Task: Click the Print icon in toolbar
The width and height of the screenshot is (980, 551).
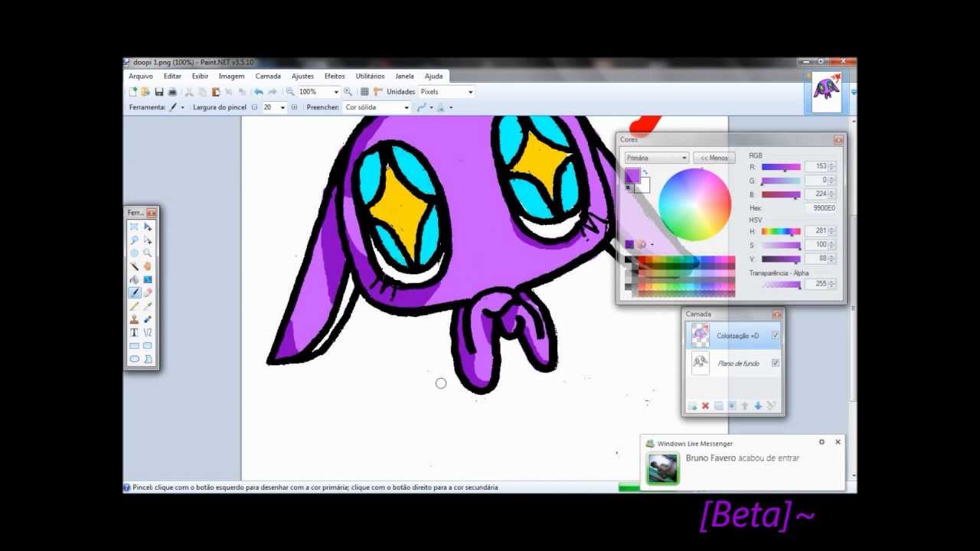Action: point(172,92)
